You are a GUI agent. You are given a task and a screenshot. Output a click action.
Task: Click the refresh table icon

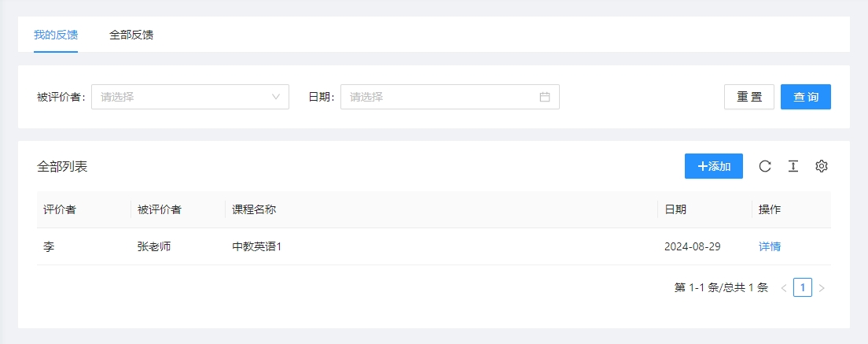(x=765, y=166)
